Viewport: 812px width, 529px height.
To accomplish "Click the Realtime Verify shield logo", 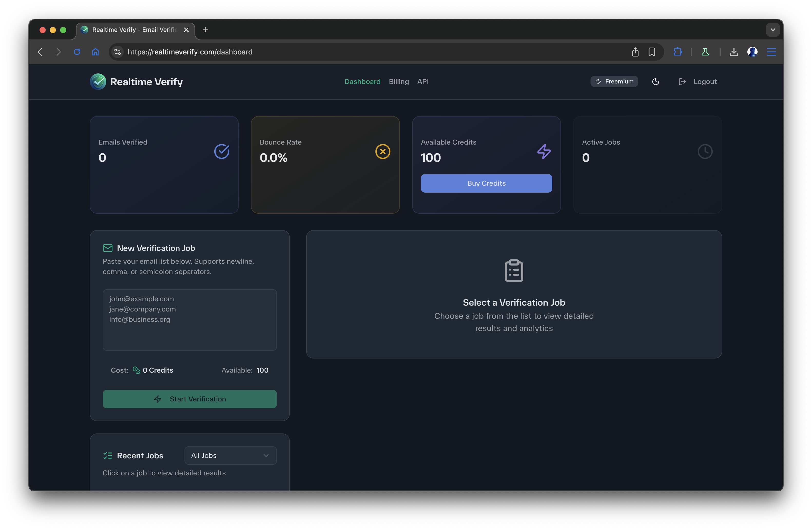I will (98, 82).
